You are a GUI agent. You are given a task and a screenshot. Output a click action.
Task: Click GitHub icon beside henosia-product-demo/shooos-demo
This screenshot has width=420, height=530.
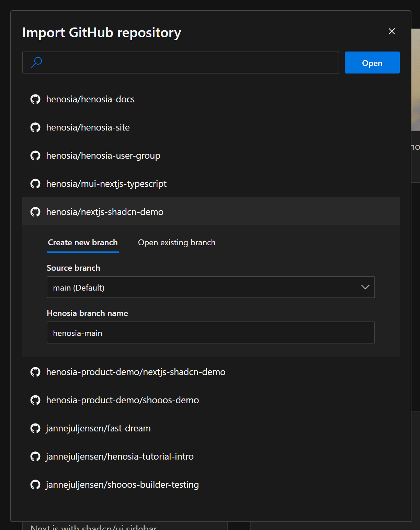(35, 400)
